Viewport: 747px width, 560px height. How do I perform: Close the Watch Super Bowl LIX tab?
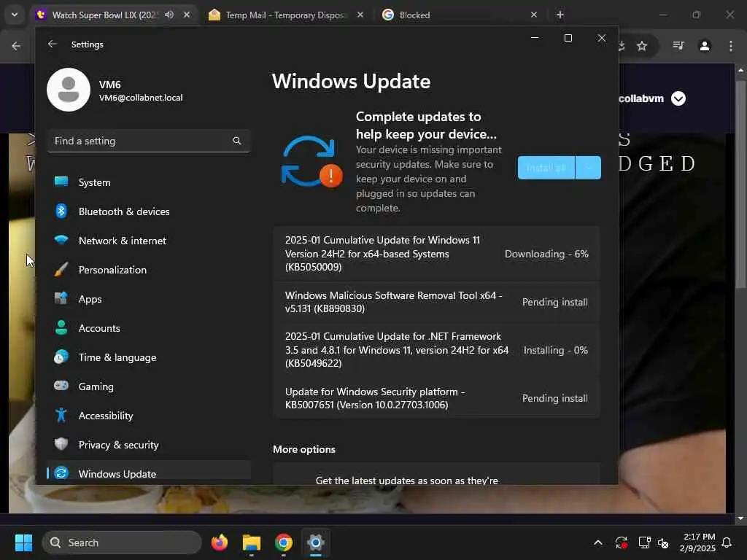coord(187,15)
